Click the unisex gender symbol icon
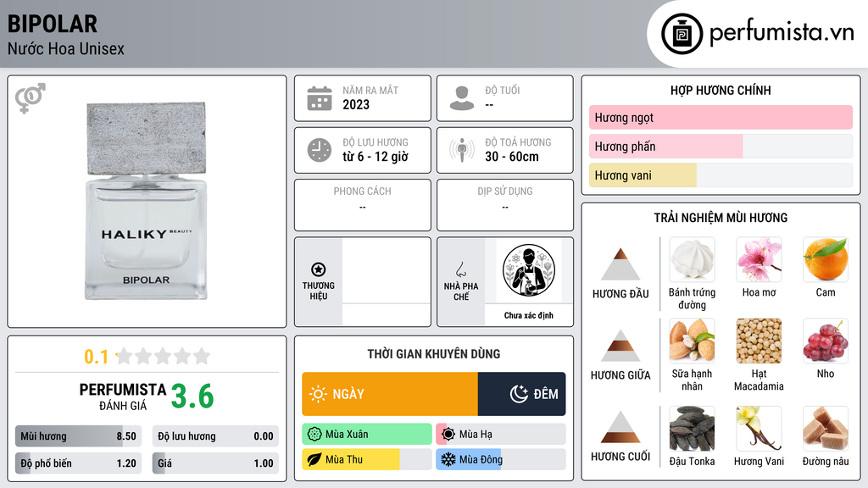The image size is (868, 488). [30, 98]
